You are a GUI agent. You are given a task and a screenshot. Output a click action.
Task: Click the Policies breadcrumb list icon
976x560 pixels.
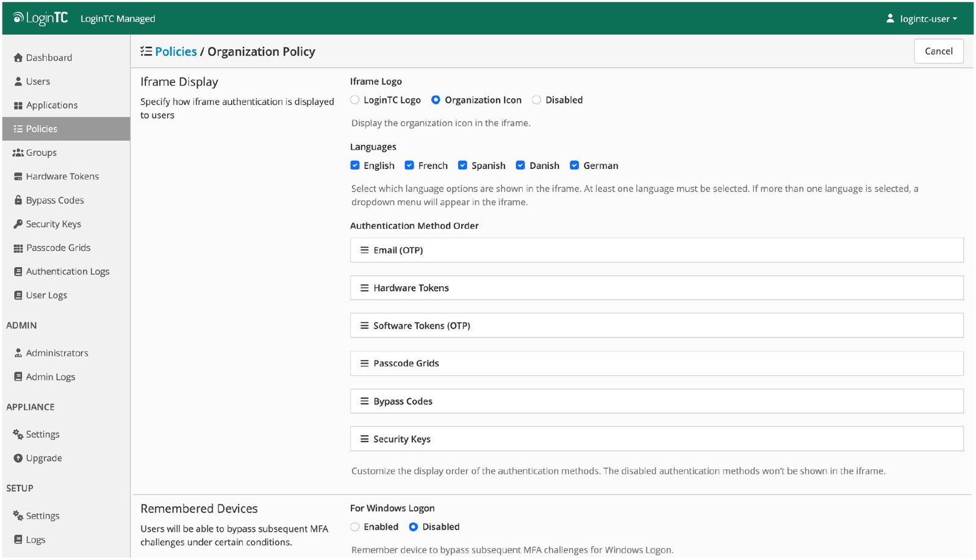pyautogui.click(x=146, y=51)
